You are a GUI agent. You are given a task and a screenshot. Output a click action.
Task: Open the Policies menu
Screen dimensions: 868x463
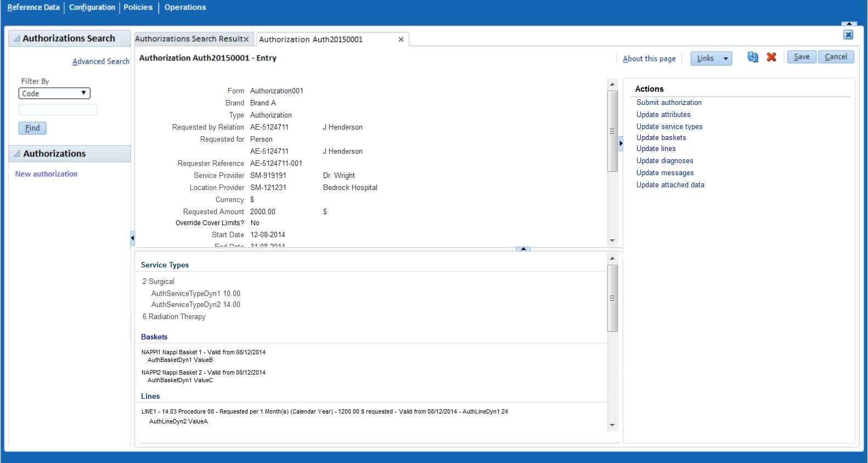(138, 7)
